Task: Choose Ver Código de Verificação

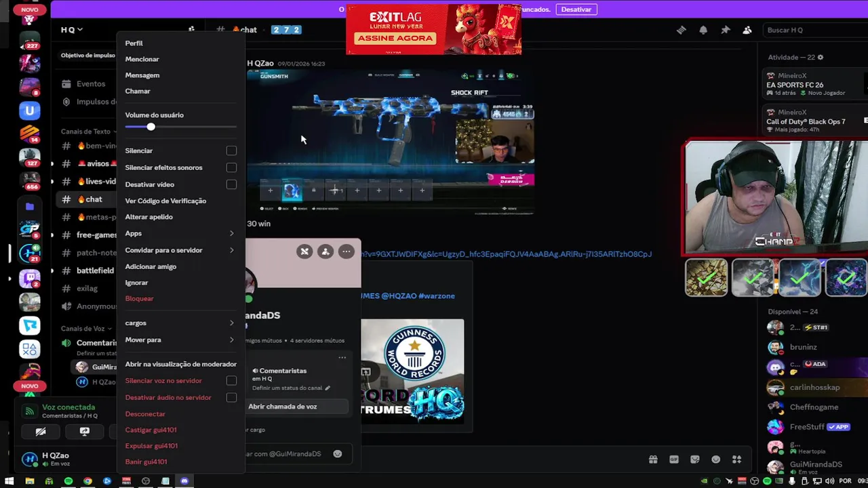Action: pos(165,201)
